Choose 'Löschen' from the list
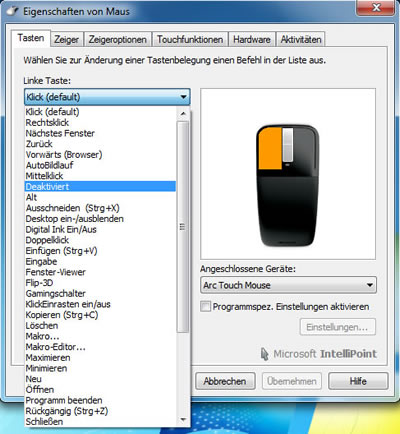 click(100, 325)
